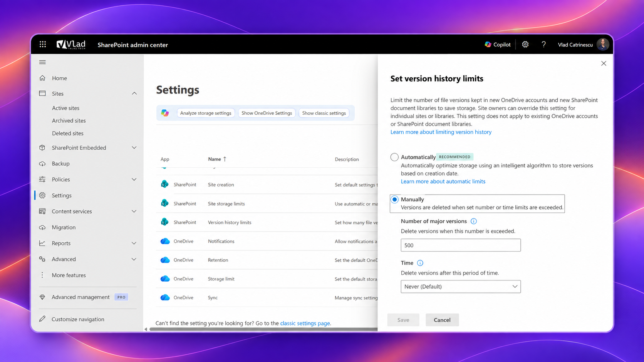Click OneDrive icon in Retention row
This screenshot has width=644, height=362.
165,260
